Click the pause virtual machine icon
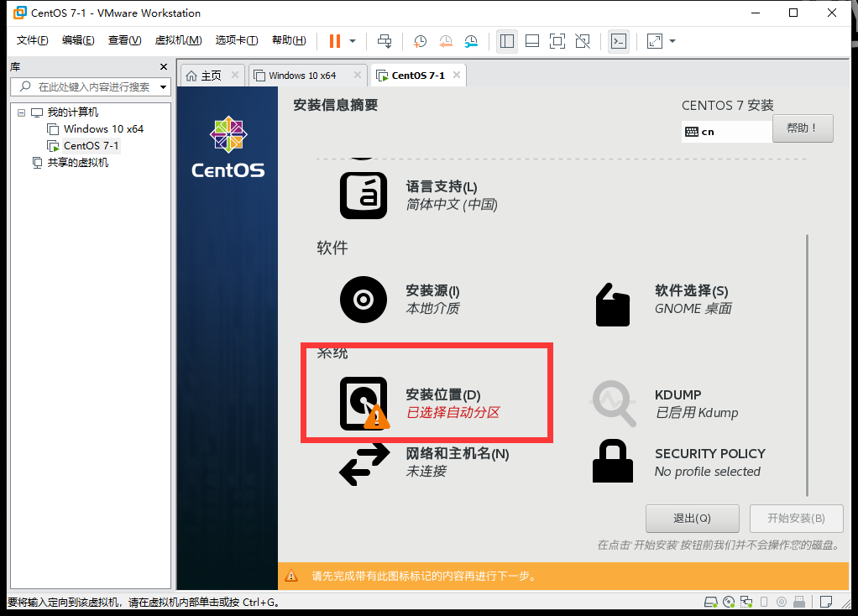Image resolution: width=858 pixels, height=616 pixels. pyautogui.click(x=335, y=41)
